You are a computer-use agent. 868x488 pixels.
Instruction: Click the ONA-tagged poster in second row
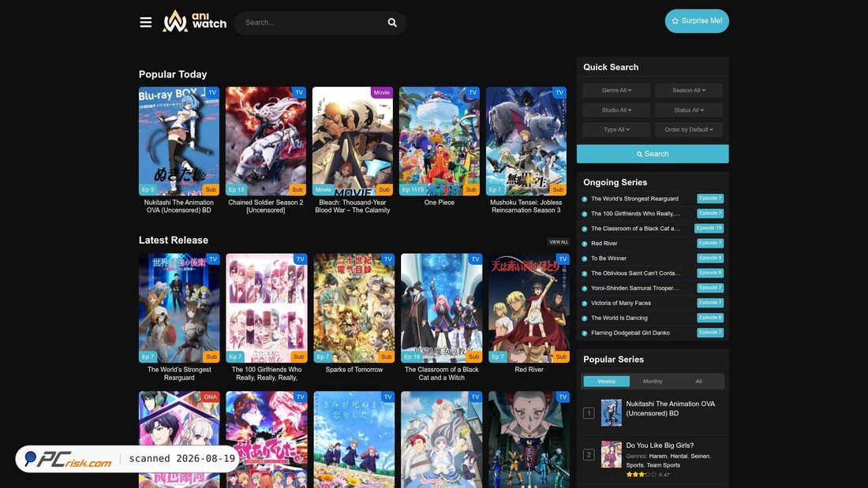(179, 440)
